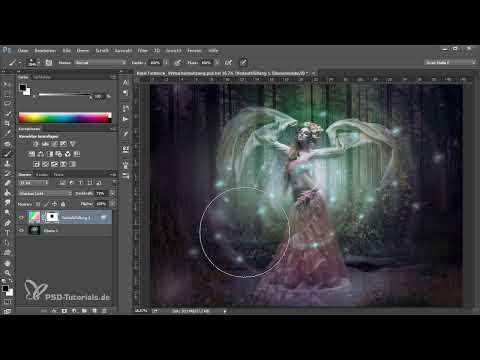Open the brush preset picker dropdown
The image size is (480, 360).
click(x=38, y=62)
